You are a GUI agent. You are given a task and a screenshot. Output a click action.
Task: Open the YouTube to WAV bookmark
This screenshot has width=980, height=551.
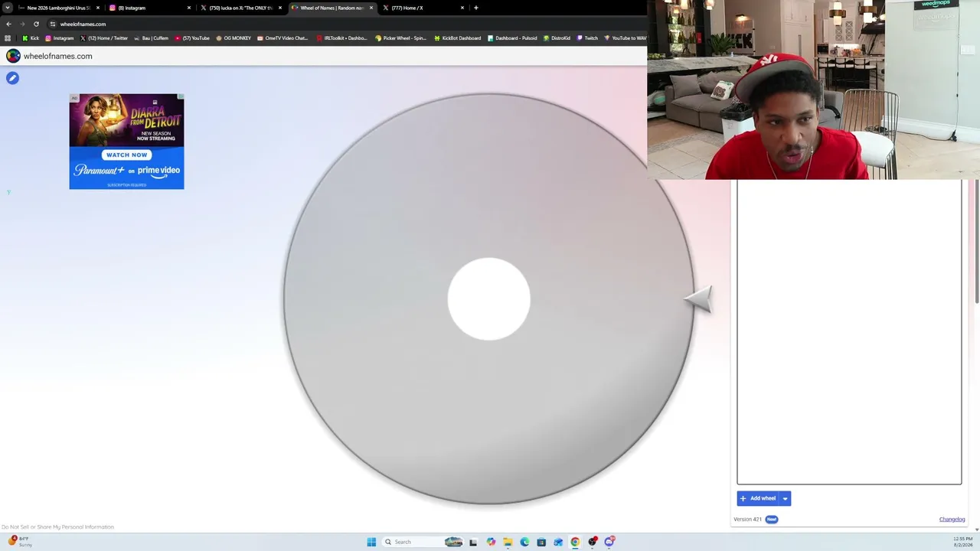625,38
